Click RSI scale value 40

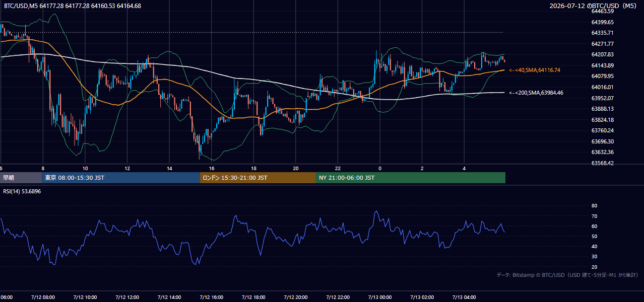click(x=594, y=246)
